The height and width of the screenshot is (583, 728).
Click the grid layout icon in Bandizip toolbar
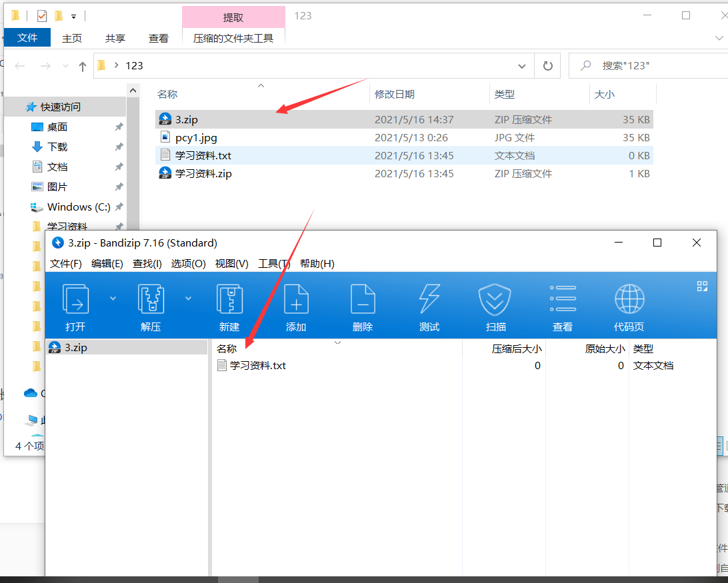coord(702,287)
